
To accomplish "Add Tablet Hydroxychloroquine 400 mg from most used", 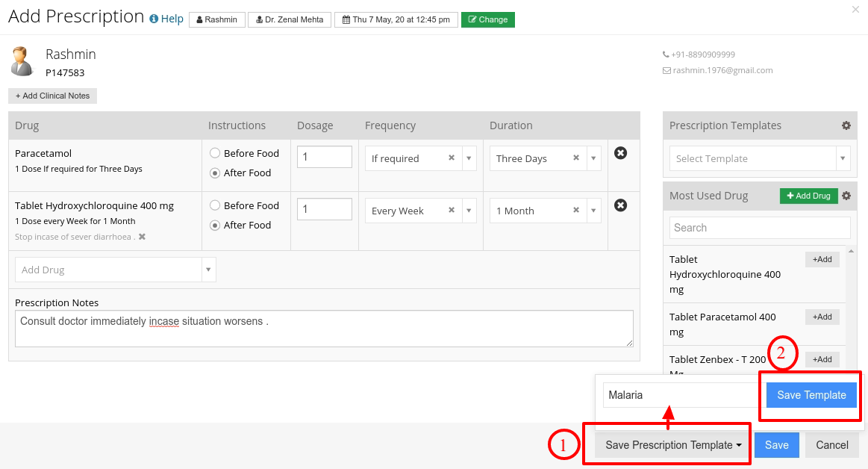I will (822, 259).
